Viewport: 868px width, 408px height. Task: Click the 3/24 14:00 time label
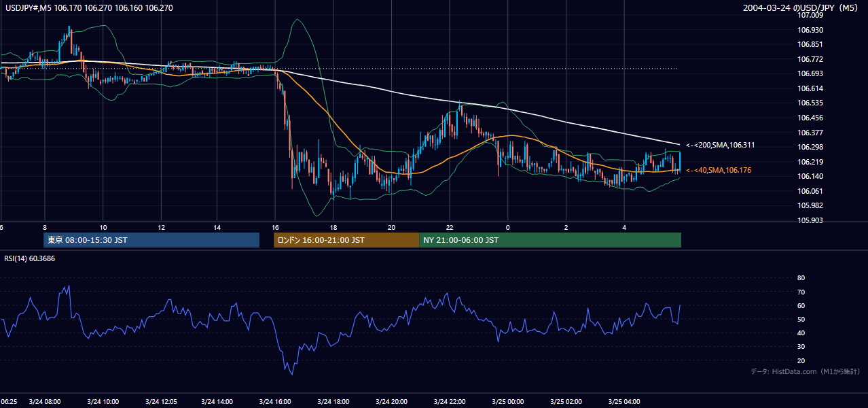tap(217, 402)
